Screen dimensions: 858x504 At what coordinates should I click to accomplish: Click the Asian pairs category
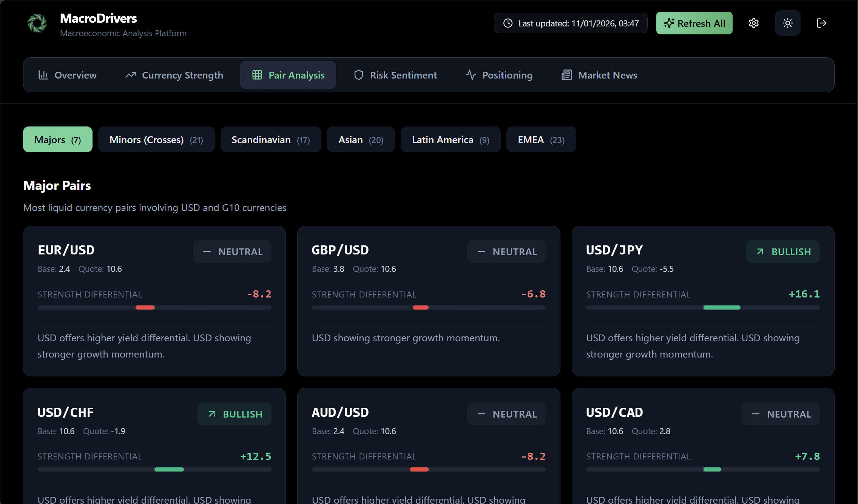coord(361,140)
